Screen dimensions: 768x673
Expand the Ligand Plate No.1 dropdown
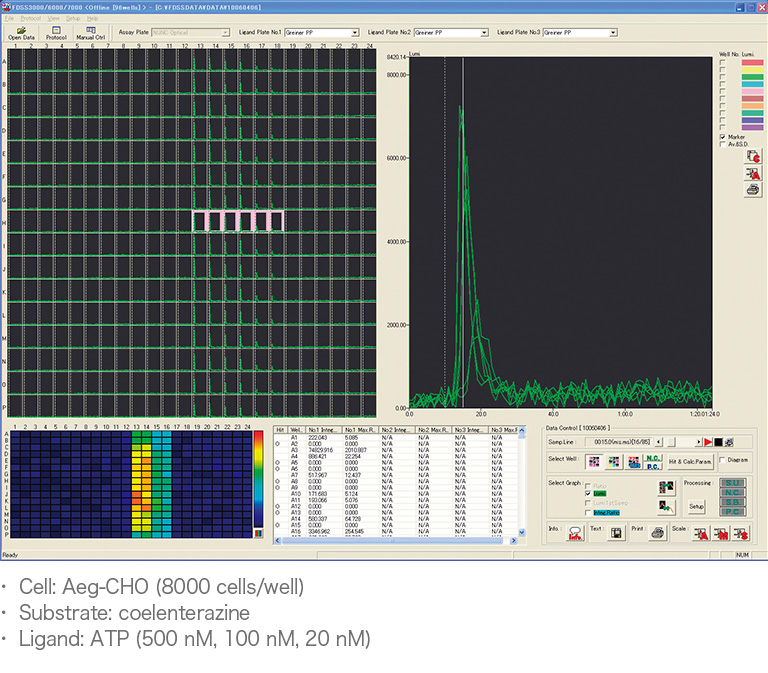[x=354, y=33]
